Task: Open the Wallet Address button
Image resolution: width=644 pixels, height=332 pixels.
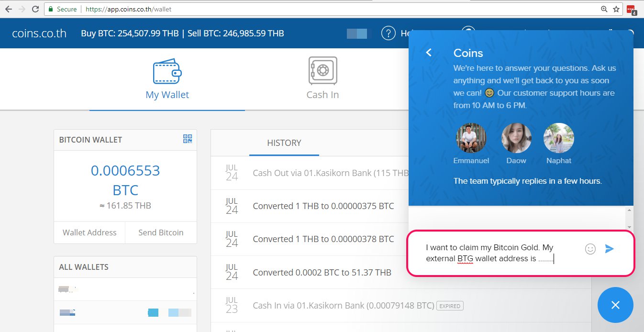Action: [x=89, y=232]
